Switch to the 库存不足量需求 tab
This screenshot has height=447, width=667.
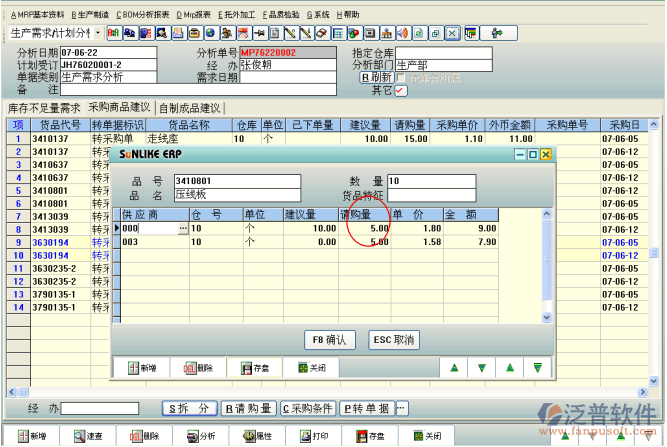pos(44,107)
